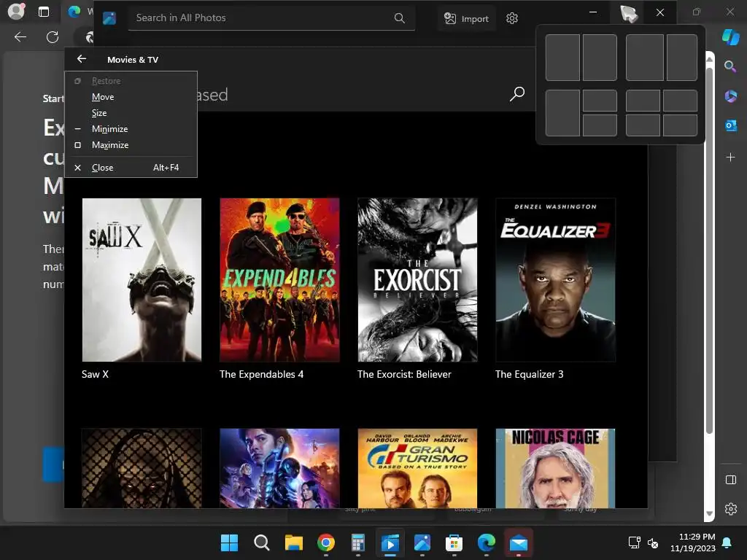Click the Saw X title text
747x560 pixels.
coord(95,374)
